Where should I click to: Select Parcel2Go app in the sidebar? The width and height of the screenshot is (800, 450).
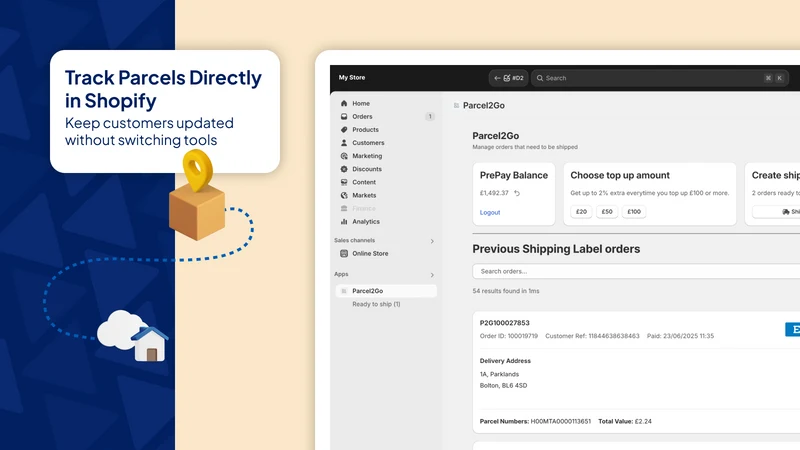(x=386, y=291)
